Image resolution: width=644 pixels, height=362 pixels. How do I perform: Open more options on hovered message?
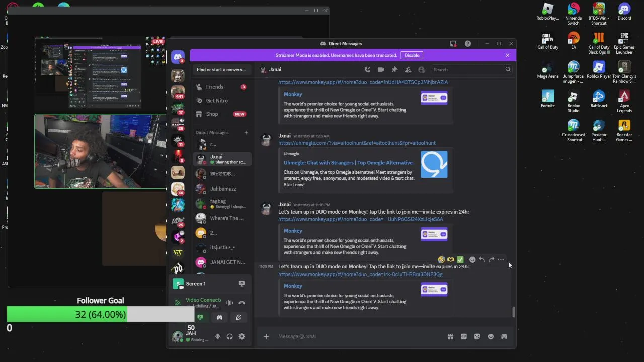tap(501, 260)
